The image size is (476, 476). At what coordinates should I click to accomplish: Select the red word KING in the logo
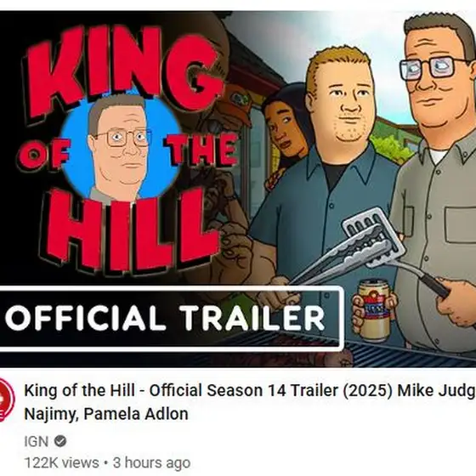tap(123, 71)
